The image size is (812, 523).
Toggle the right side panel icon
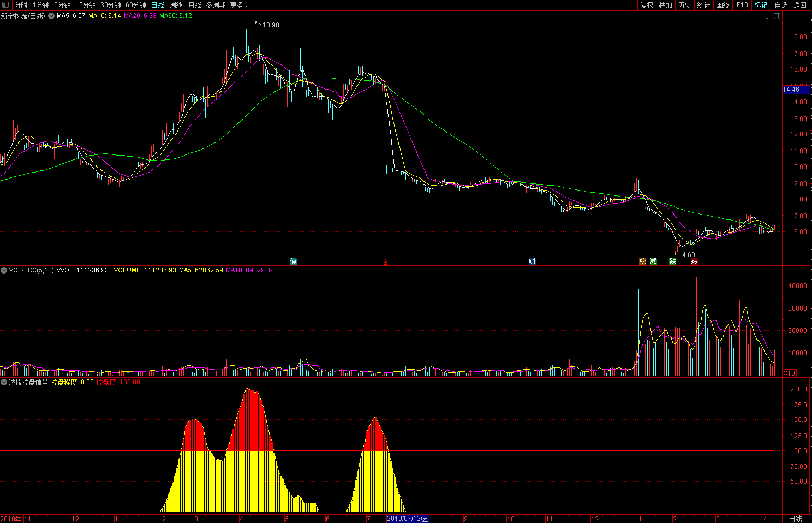(777, 16)
